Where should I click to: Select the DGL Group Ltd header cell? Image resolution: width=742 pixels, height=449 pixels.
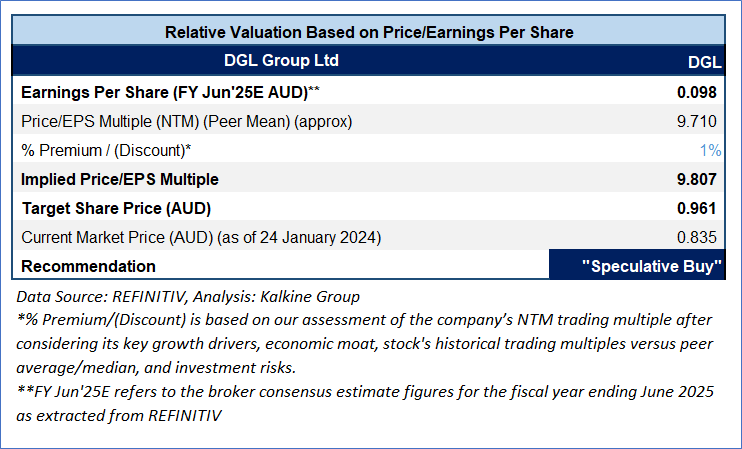pos(281,61)
